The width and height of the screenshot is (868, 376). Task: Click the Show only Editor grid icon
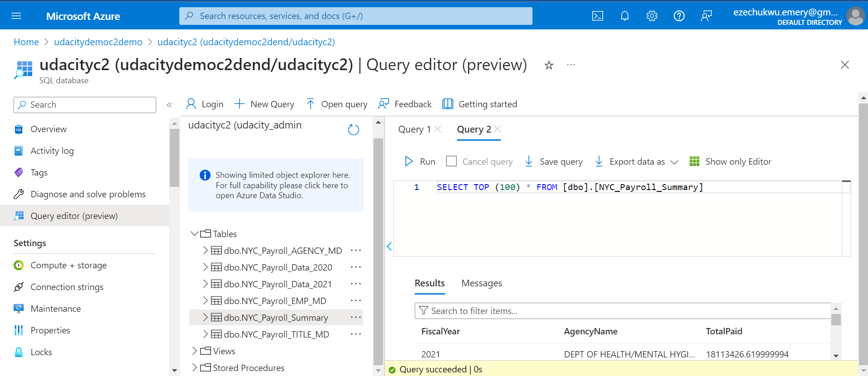point(695,162)
